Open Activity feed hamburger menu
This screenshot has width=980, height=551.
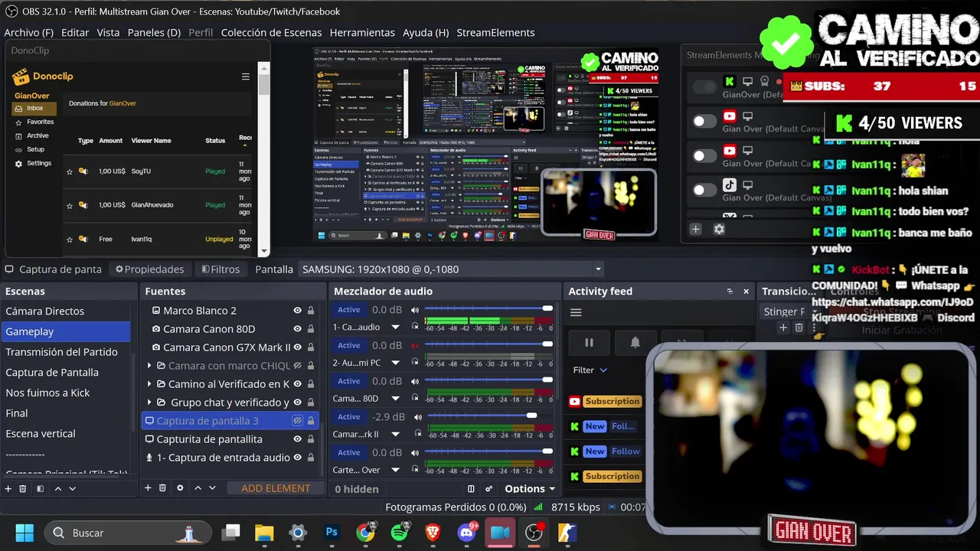pos(576,312)
